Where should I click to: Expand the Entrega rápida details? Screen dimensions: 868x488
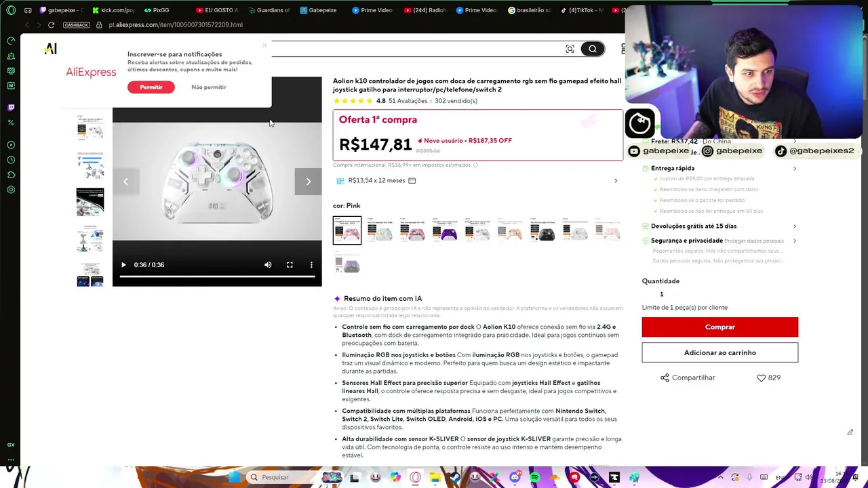click(720, 168)
